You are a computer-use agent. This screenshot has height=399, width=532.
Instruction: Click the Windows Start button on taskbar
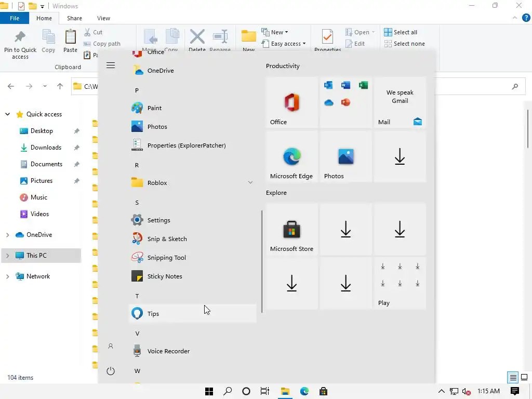[209, 391]
